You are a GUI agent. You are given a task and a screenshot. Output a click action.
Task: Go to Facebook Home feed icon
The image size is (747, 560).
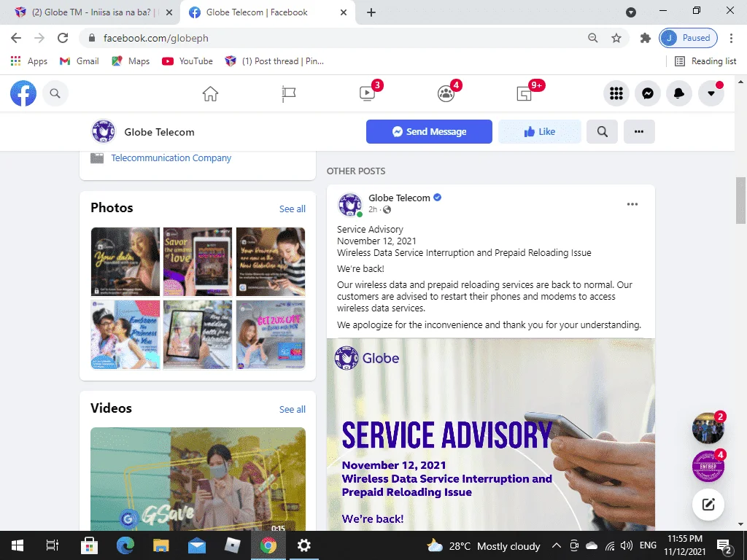coord(210,94)
